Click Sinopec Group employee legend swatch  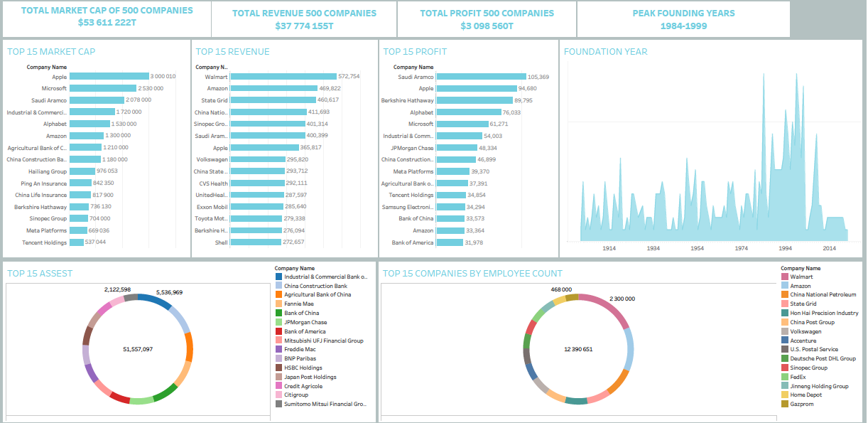point(784,368)
